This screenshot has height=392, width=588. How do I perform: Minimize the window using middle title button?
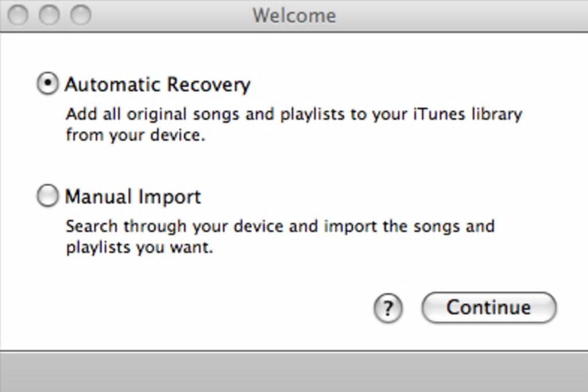(x=50, y=16)
